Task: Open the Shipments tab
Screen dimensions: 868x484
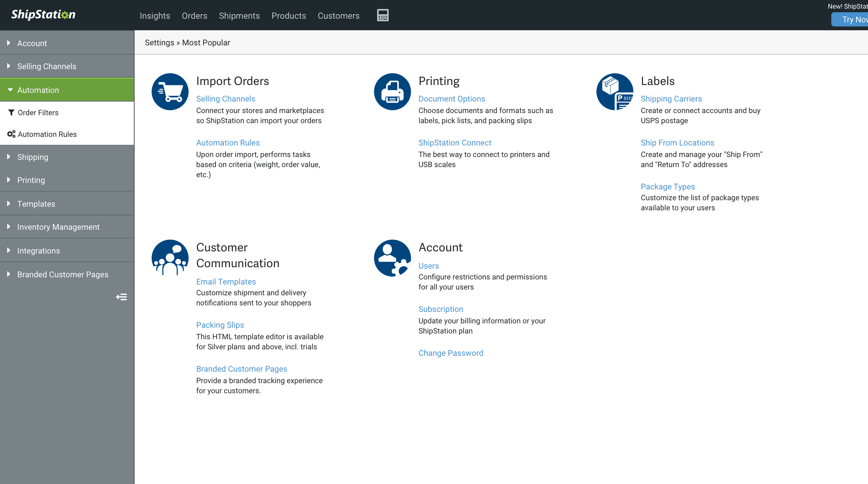Action: [239, 16]
